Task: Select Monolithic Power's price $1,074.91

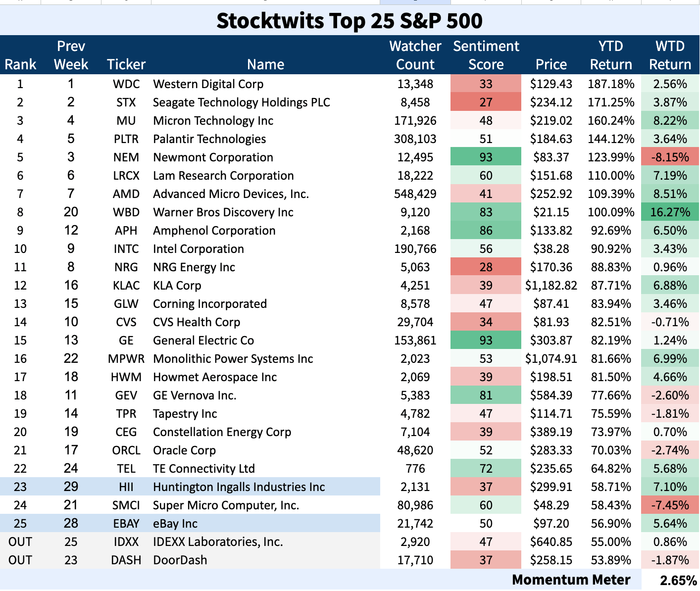Action: pos(551,359)
